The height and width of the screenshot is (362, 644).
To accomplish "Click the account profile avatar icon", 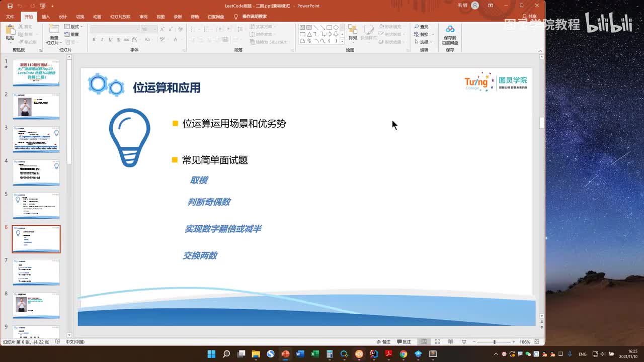I will click(475, 6).
